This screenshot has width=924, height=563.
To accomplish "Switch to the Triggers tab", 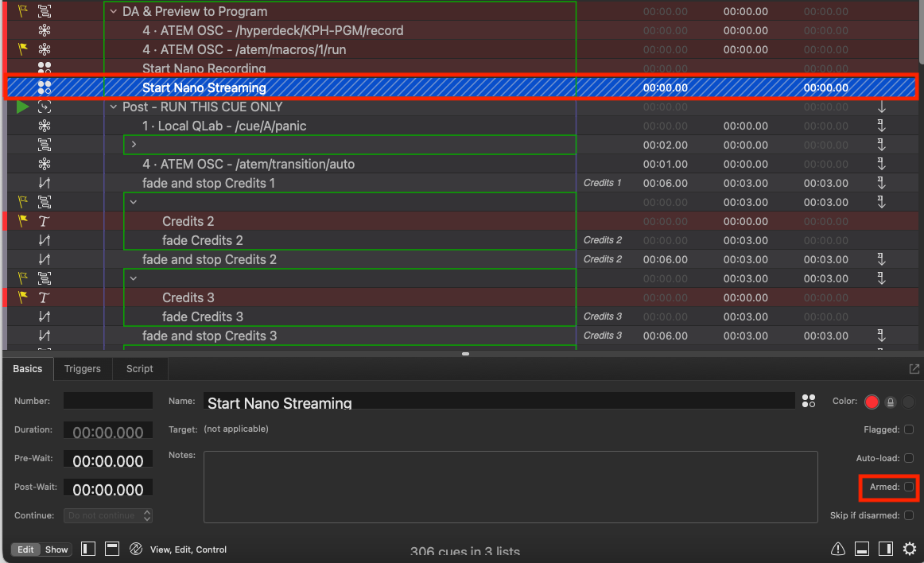I will point(83,368).
